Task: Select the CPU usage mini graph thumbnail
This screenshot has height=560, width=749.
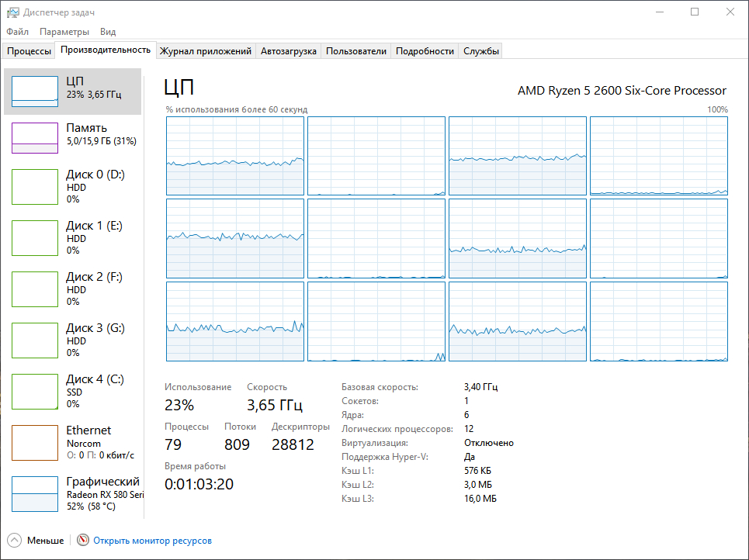Action: (35, 92)
